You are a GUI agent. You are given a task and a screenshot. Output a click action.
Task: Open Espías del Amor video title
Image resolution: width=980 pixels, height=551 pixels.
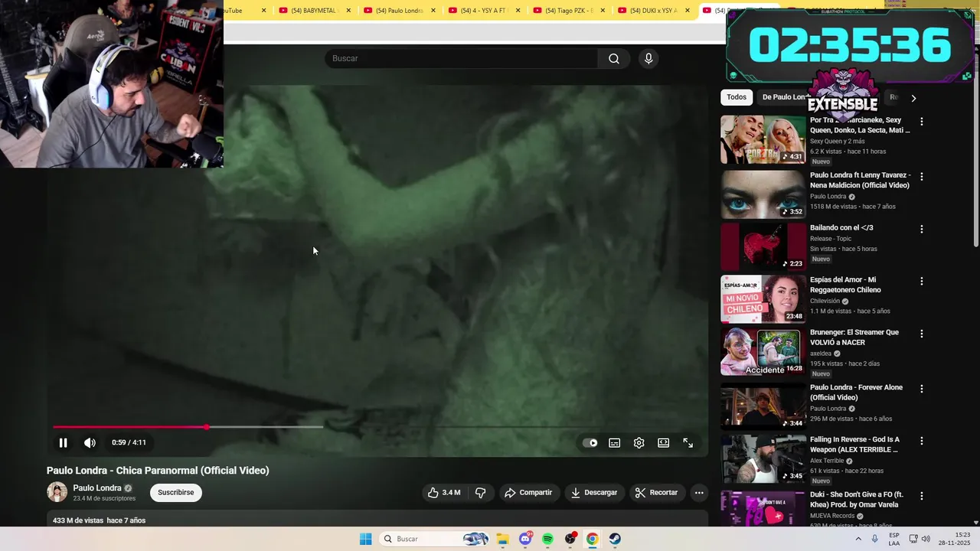coord(845,285)
